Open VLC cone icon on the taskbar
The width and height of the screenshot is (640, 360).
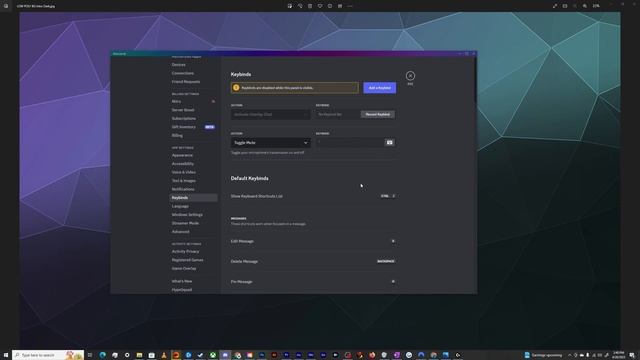pyautogui.click(x=164, y=355)
